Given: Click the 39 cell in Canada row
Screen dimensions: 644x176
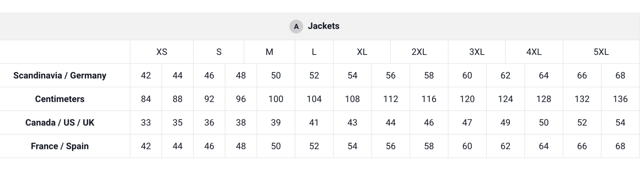Looking at the screenshot, I should pyautogui.click(x=276, y=122).
